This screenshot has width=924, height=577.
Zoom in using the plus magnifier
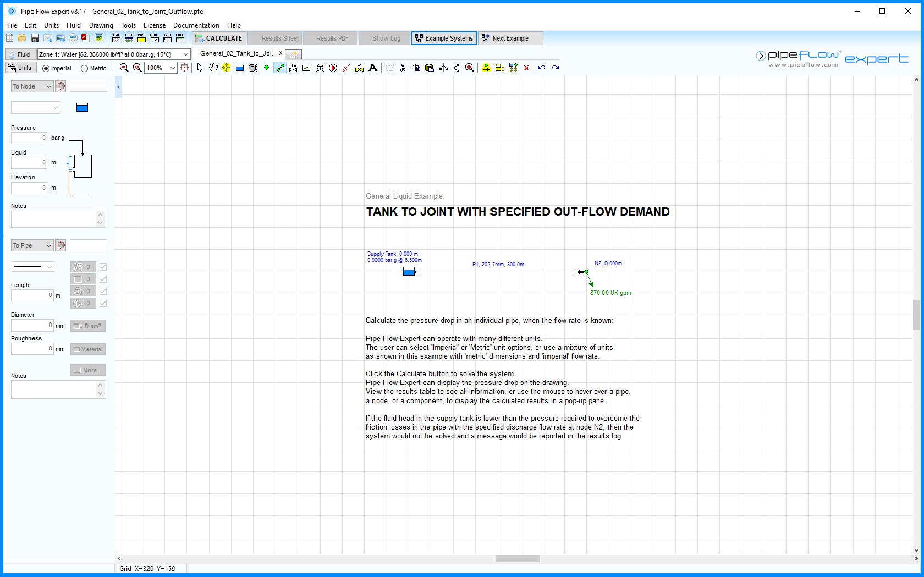(x=137, y=68)
